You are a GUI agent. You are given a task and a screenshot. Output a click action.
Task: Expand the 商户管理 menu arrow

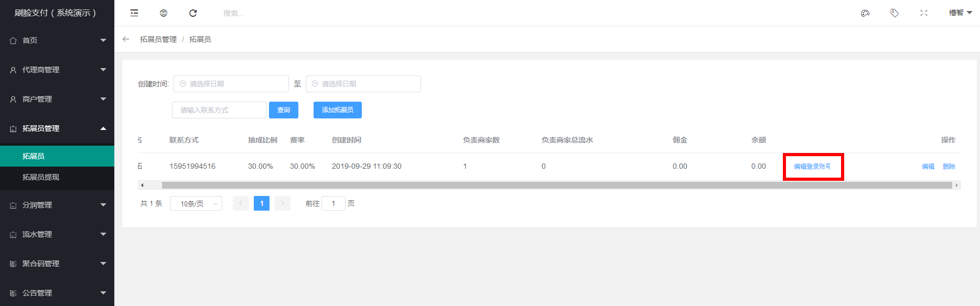click(x=103, y=99)
